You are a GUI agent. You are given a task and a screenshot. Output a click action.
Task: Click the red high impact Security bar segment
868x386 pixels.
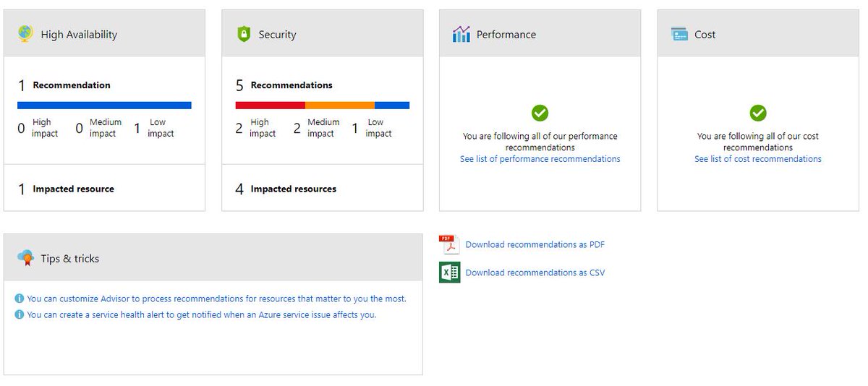pos(270,106)
